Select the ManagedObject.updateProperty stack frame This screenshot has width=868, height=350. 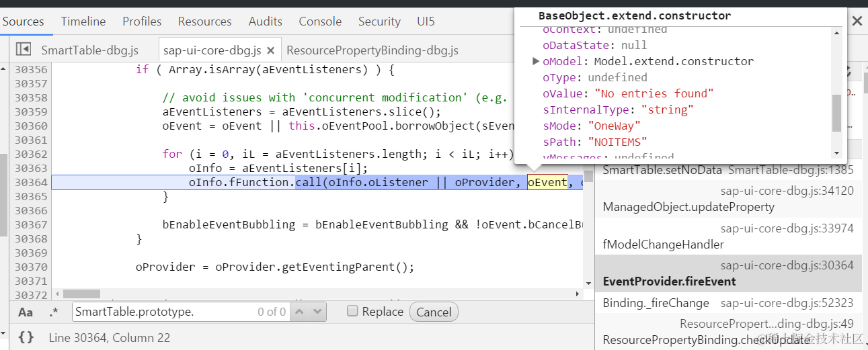pos(728,199)
